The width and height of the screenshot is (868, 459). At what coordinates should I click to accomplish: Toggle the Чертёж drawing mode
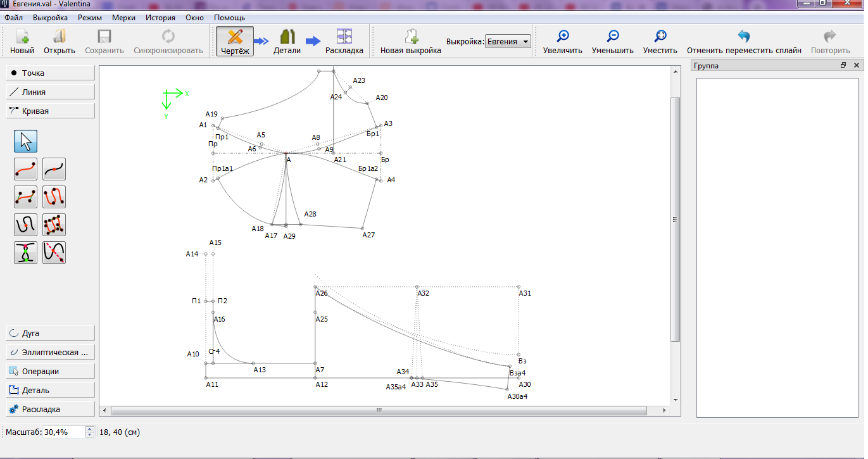235,42
